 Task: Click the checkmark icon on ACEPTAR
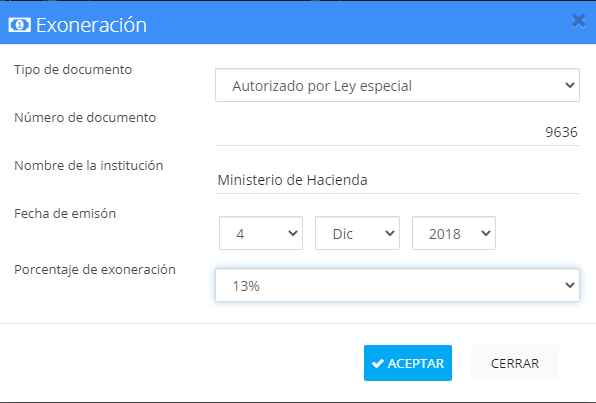point(377,363)
